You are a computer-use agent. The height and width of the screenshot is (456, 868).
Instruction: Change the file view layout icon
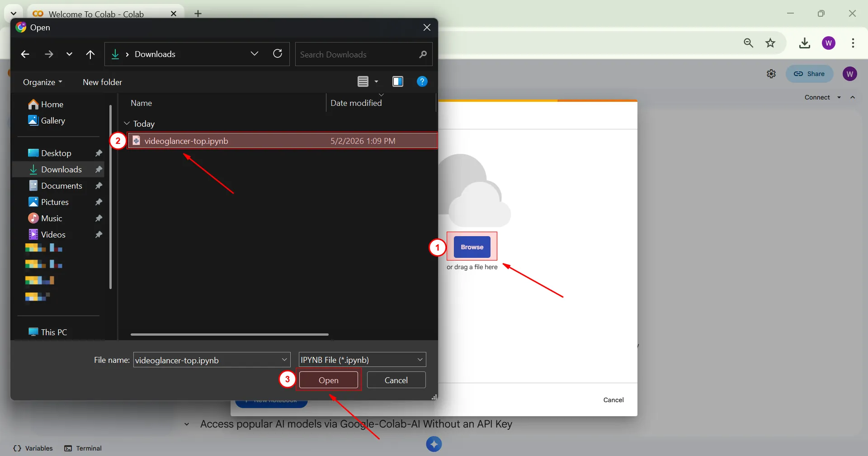point(363,81)
